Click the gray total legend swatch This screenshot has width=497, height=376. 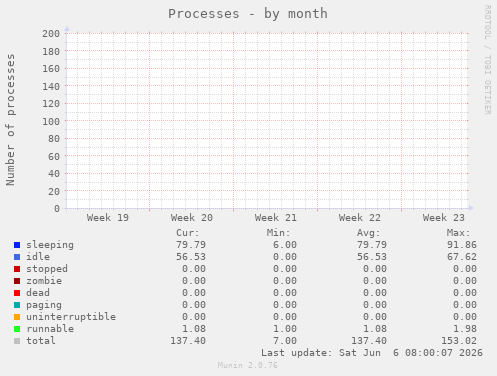[17, 341]
